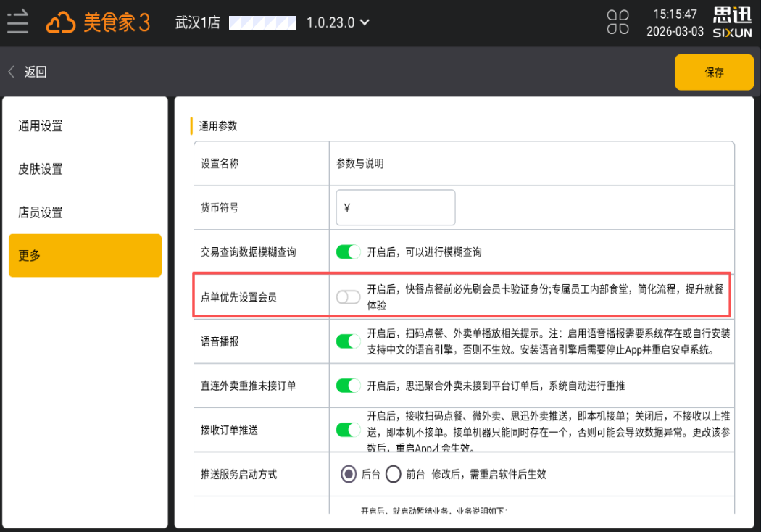Click the SIXUN brand logo
761x532 pixels.
click(731, 22)
